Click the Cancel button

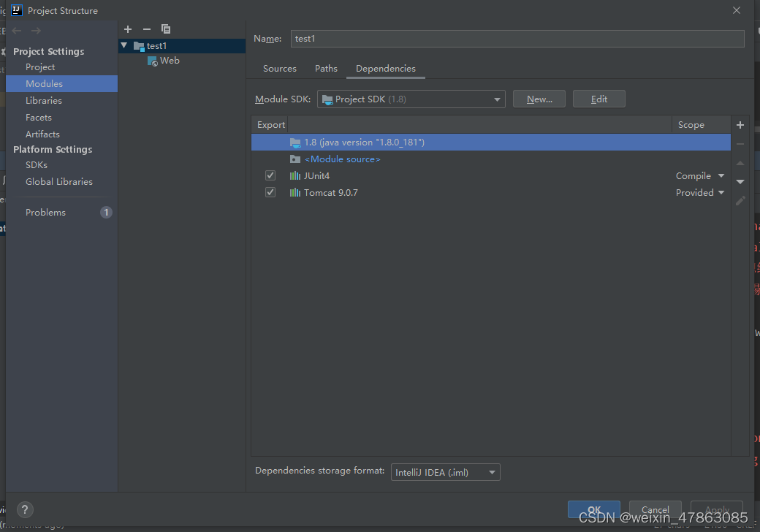[x=655, y=510]
